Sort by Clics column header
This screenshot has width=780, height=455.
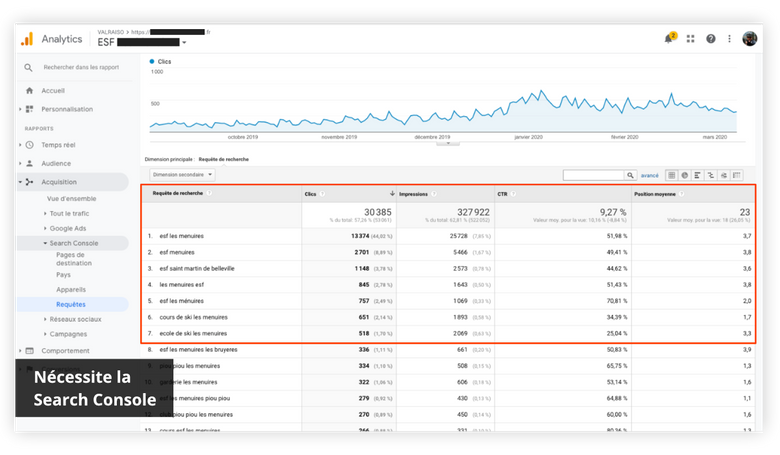[x=310, y=194]
